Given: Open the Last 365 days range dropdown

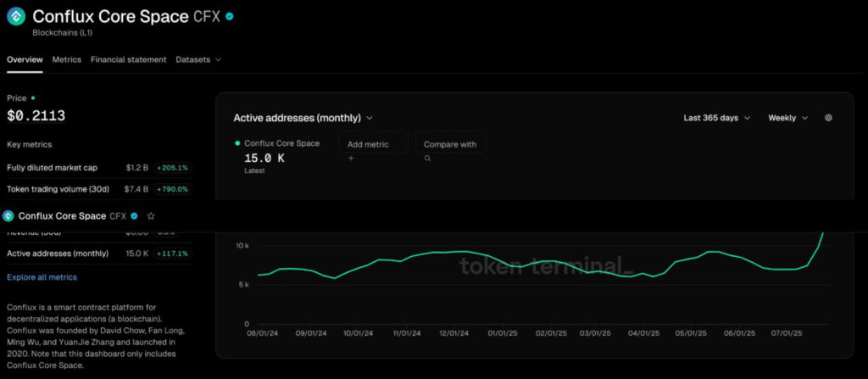Looking at the screenshot, I should coord(716,118).
